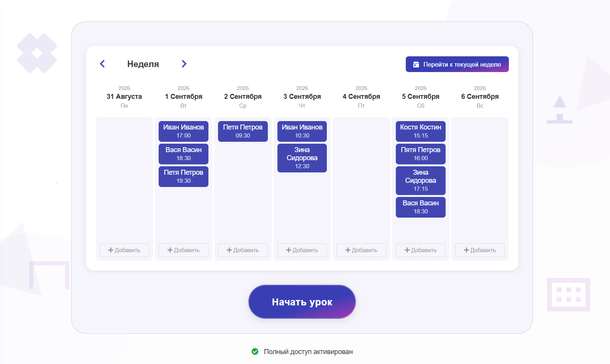The height and width of the screenshot is (364, 610).
Task: Go to the next week arrow
Action: (x=184, y=64)
